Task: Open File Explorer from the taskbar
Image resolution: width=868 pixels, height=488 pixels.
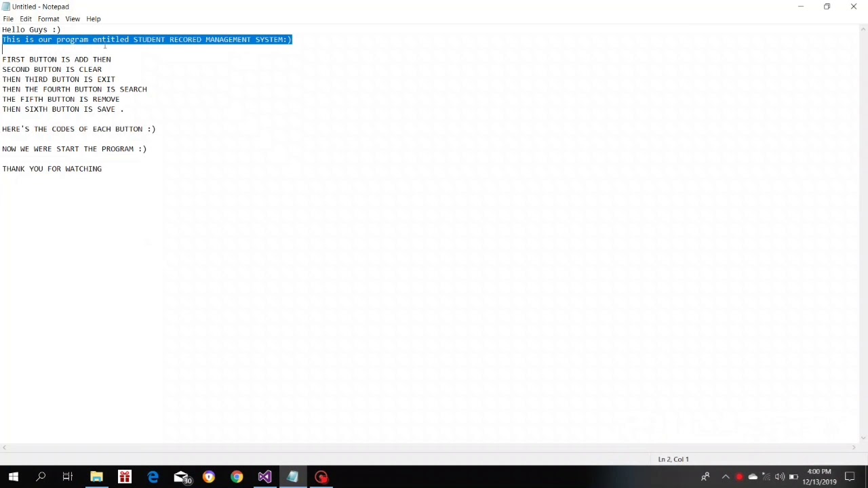Action: click(x=96, y=477)
